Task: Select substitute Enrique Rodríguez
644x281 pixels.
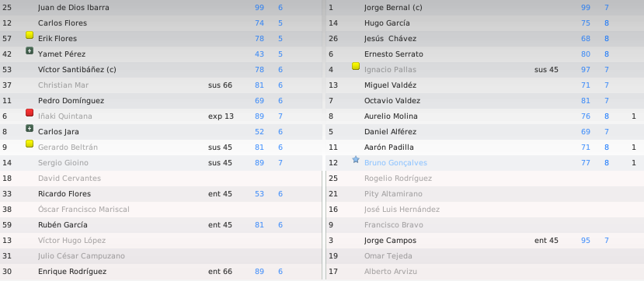Action: [x=161, y=272]
